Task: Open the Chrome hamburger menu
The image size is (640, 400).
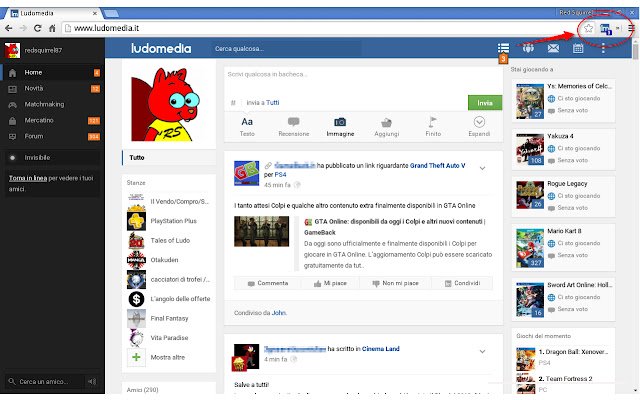Action: pos(631,28)
